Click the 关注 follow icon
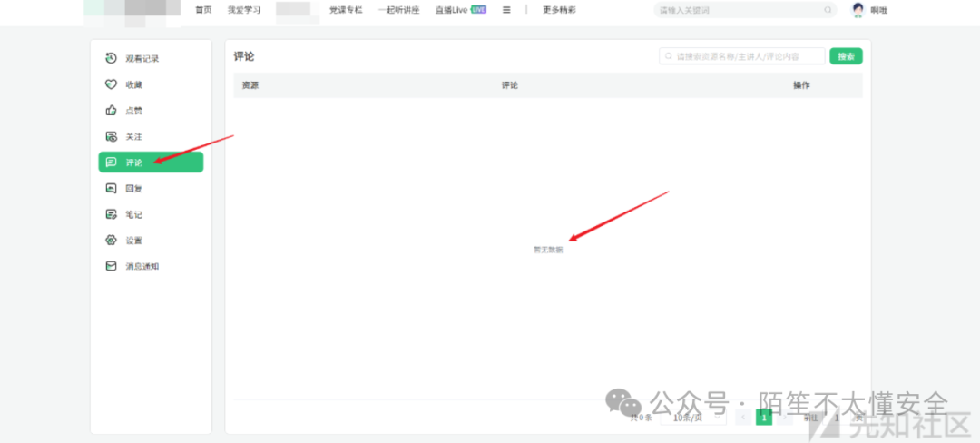The image size is (980, 443). [111, 136]
